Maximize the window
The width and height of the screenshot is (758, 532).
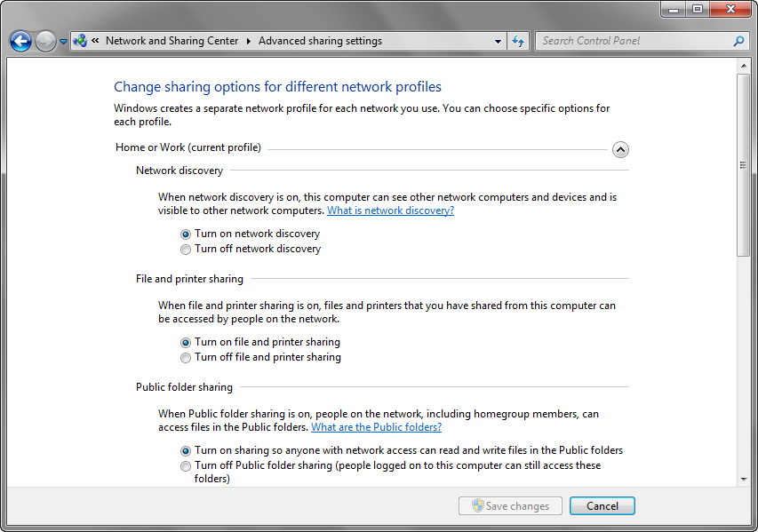[x=697, y=9]
